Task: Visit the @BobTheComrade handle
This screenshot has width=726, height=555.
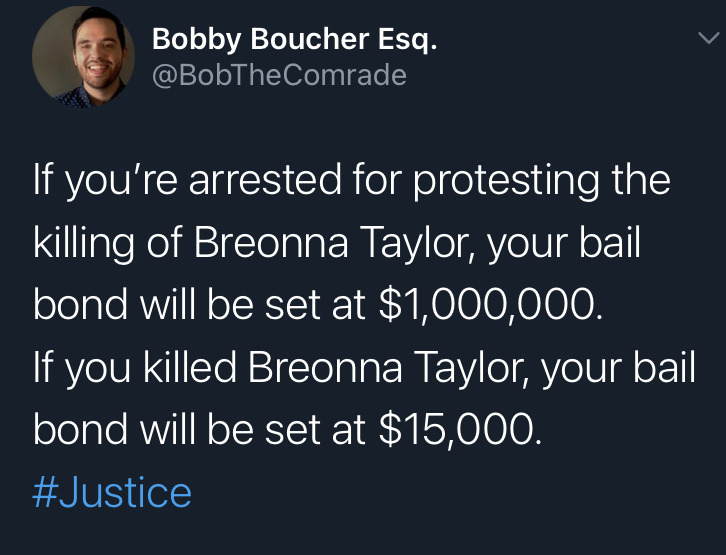Action: [x=279, y=75]
